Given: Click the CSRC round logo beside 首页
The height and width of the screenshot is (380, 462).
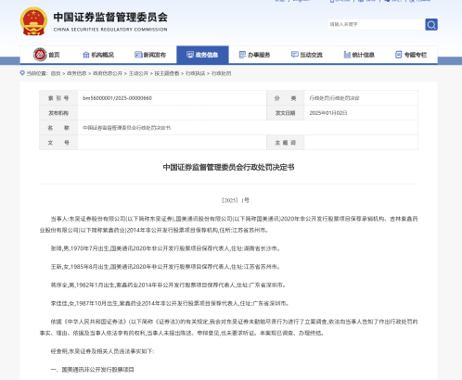Looking at the screenshot, I should pos(40,54).
